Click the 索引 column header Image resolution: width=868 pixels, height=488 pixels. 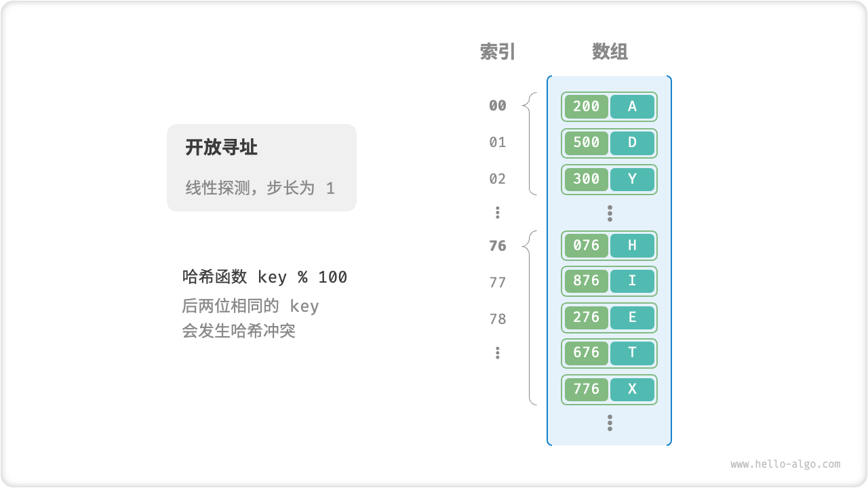pos(498,52)
